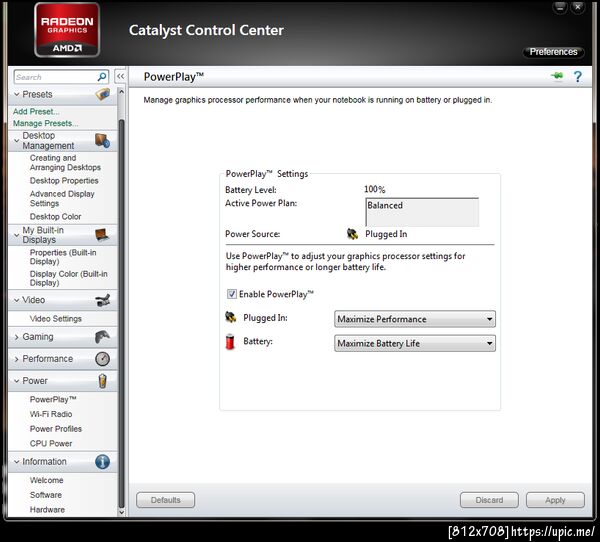Open the Plugged In performance dropdown
The image size is (600, 542).
coord(415,319)
